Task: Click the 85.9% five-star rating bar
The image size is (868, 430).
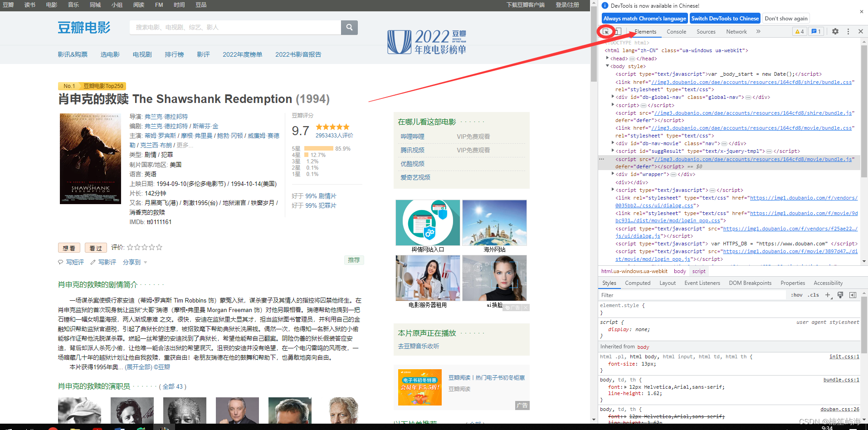Action: click(319, 148)
